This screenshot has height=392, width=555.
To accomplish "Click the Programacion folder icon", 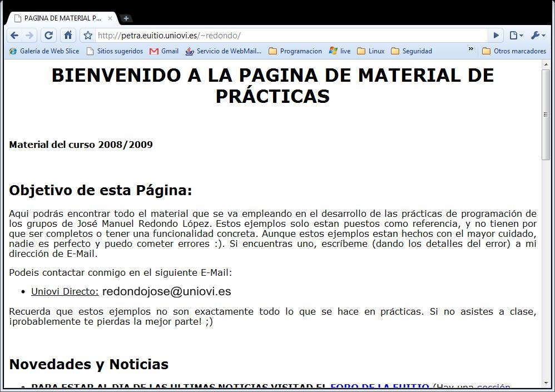I will [272, 51].
